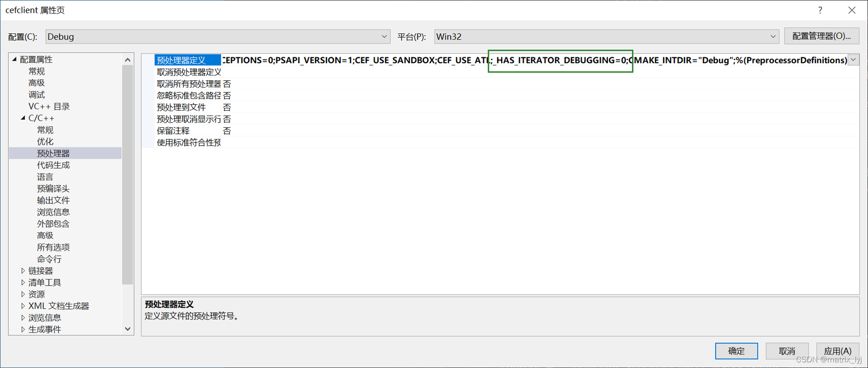Click the help question mark icon
This screenshot has height=368, width=868.
point(820,10)
